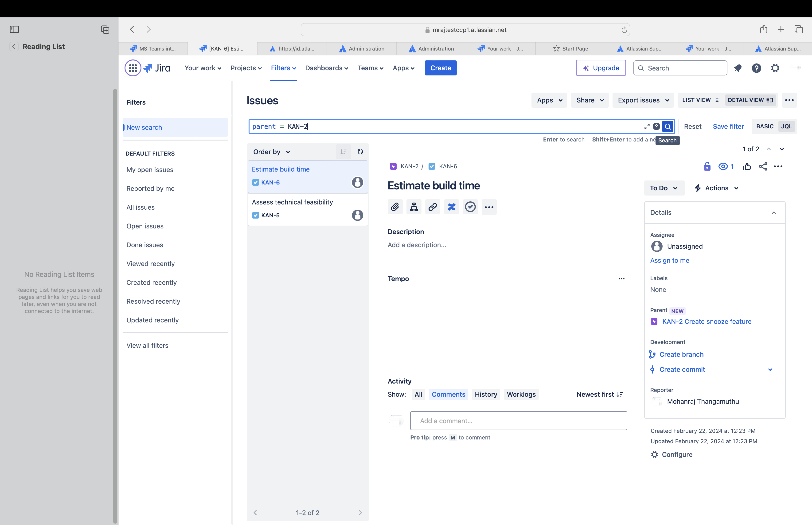Vote for the issue with thumbs up
The height and width of the screenshot is (525, 812).
(747, 166)
